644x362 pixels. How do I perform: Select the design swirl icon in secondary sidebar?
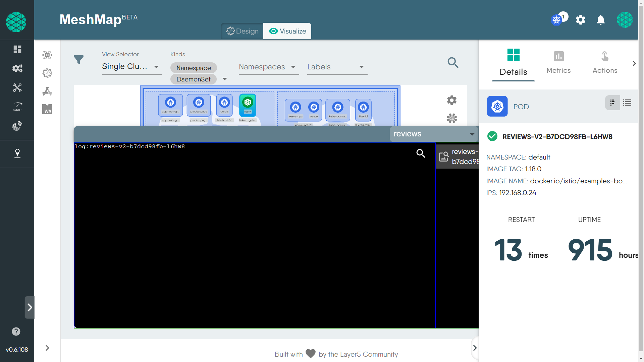(x=47, y=73)
